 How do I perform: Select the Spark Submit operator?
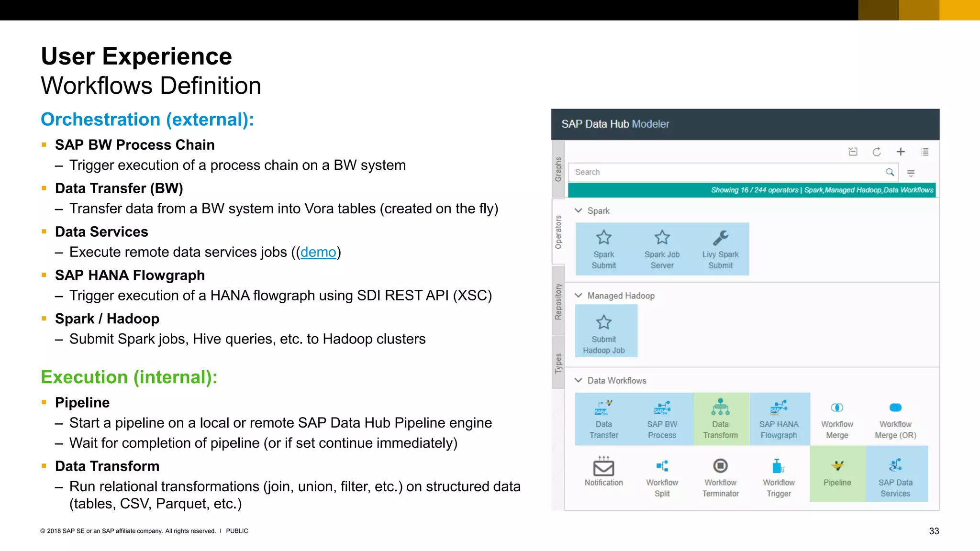pos(604,249)
